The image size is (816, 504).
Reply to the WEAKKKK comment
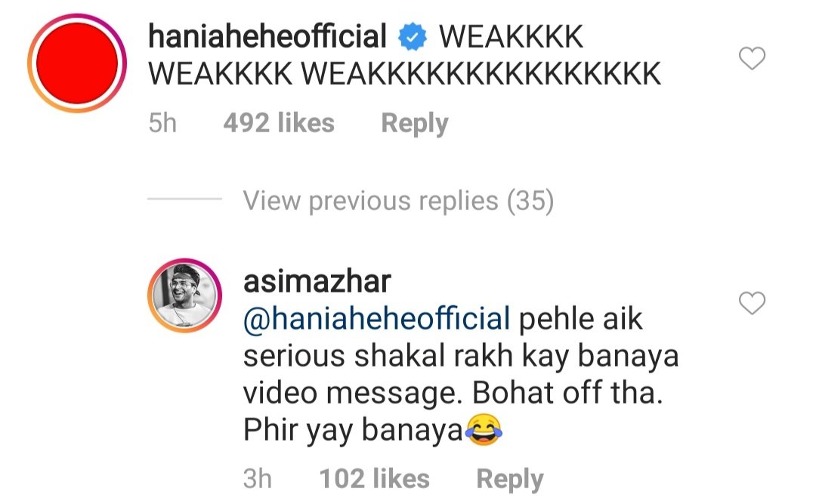(414, 124)
